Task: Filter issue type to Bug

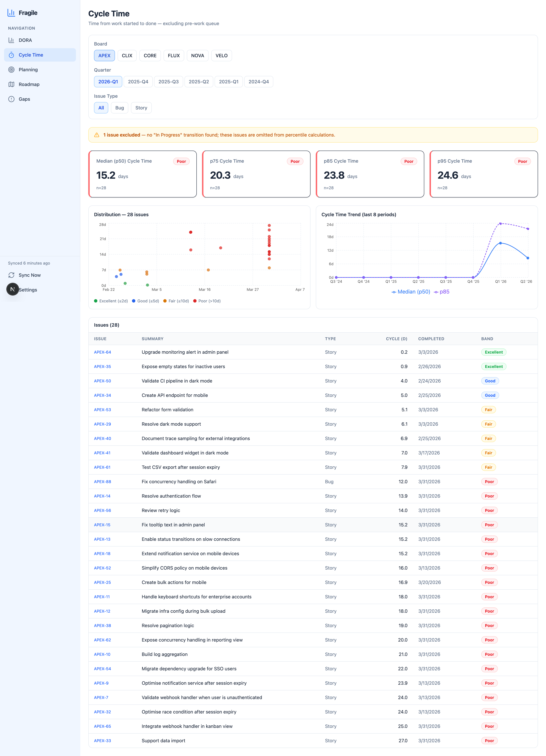Action: pyautogui.click(x=119, y=108)
